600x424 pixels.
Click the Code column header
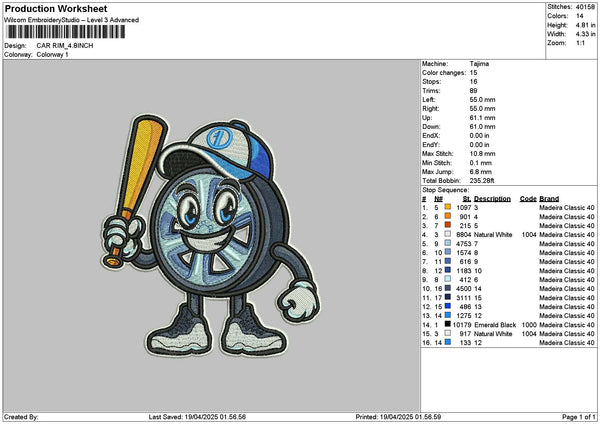(x=528, y=199)
